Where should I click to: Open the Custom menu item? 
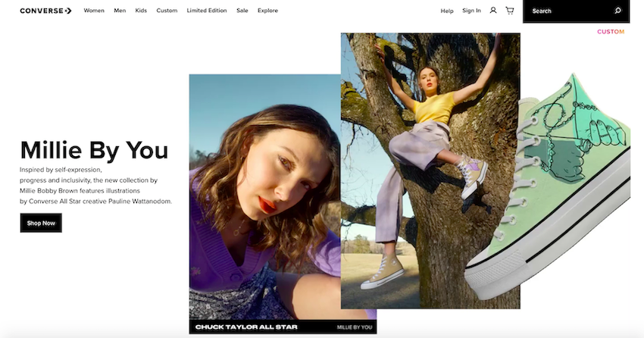point(167,11)
